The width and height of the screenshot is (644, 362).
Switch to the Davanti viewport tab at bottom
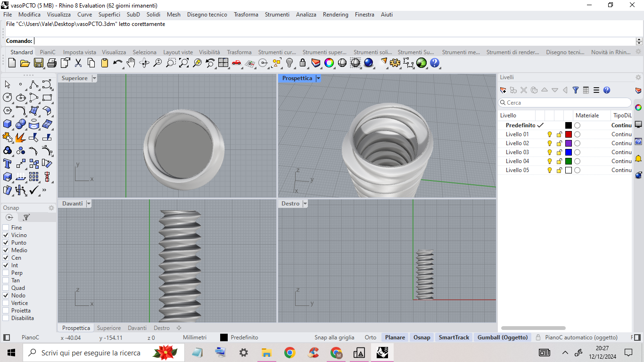[x=137, y=328]
